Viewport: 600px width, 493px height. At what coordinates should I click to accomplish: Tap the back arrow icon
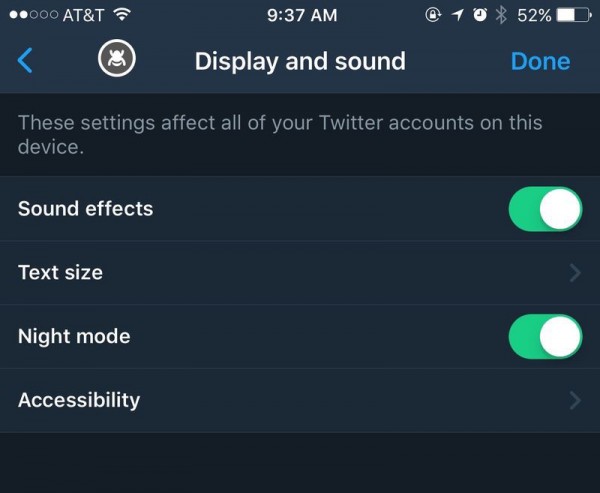[26, 61]
